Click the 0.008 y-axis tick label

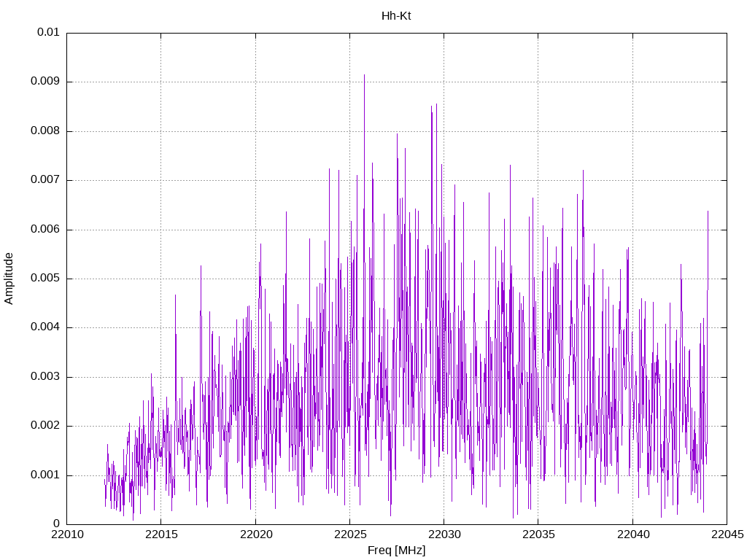pos(45,131)
